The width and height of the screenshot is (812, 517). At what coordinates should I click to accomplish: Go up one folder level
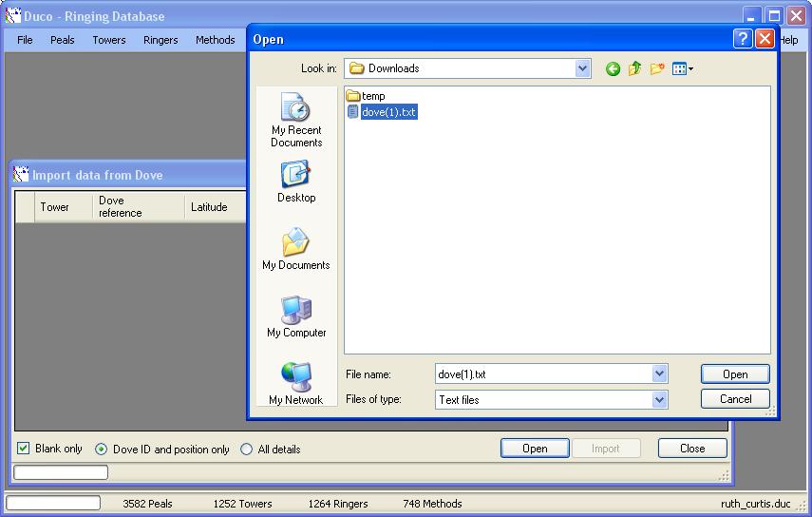(634, 68)
